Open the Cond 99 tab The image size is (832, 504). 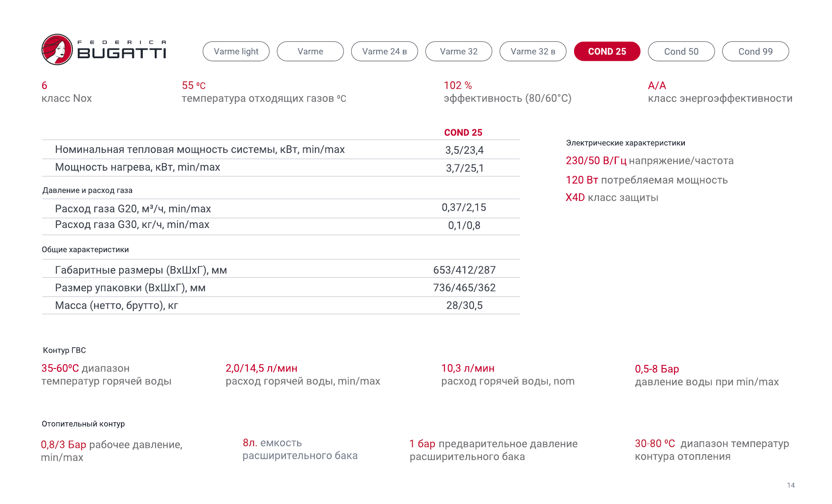pos(755,52)
